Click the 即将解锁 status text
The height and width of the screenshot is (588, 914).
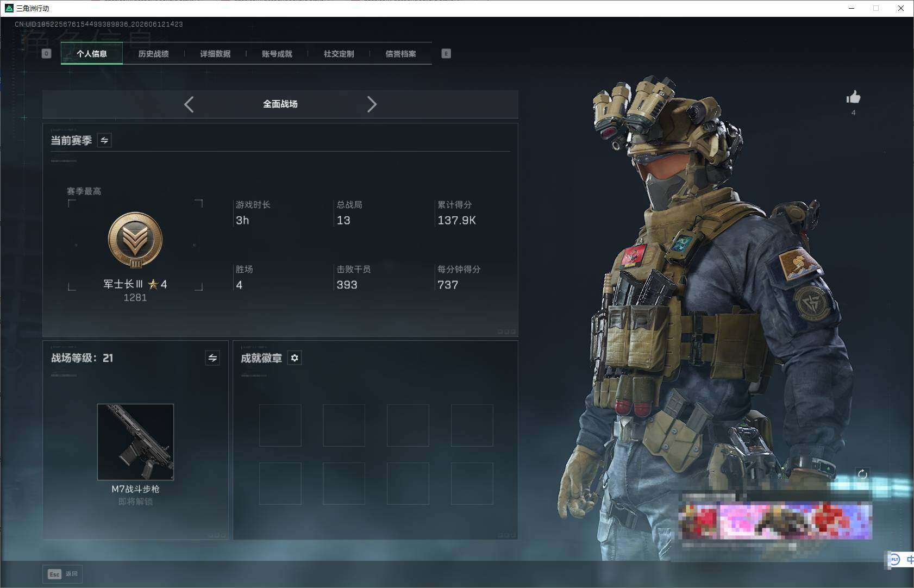[x=135, y=502]
